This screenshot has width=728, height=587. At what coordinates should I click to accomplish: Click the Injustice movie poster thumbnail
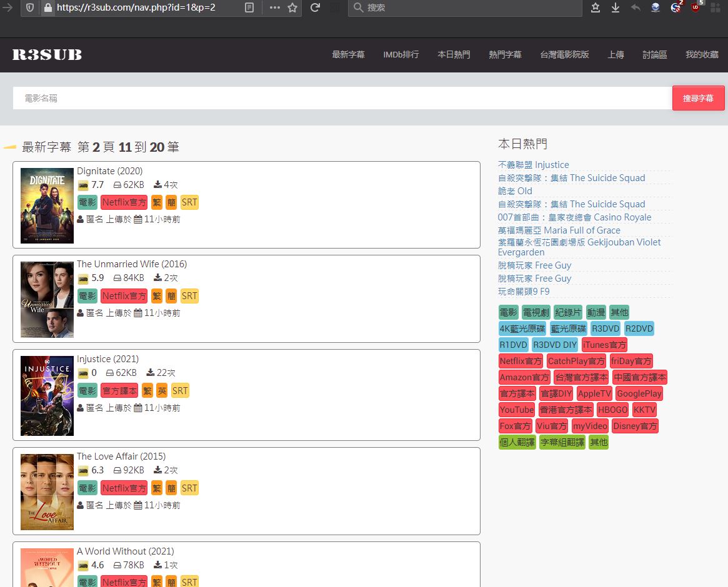[47, 396]
